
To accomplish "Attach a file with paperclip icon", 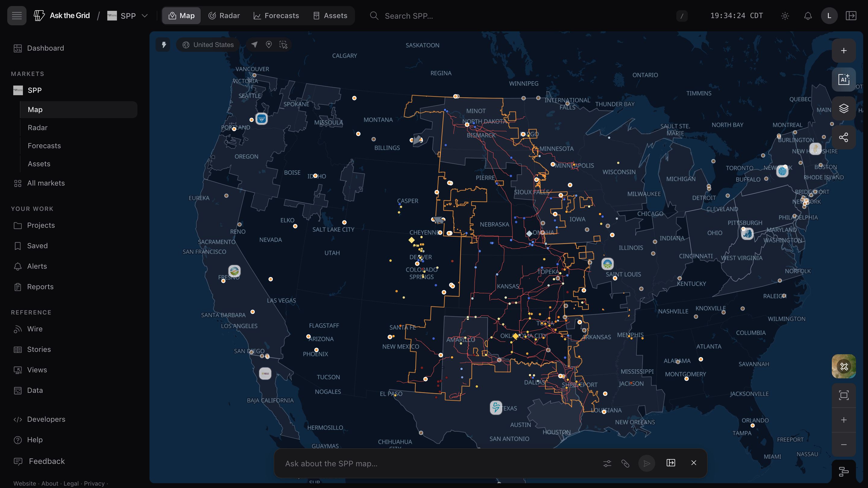I will [625, 463].
